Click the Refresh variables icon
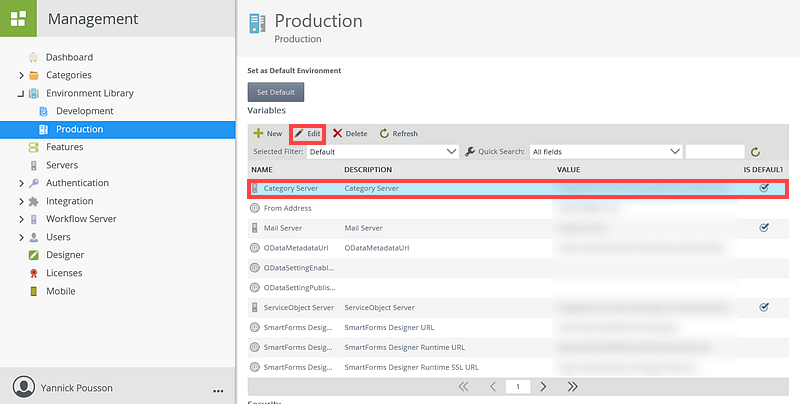This screenshot has height=404, width=800. coord(384,133)
